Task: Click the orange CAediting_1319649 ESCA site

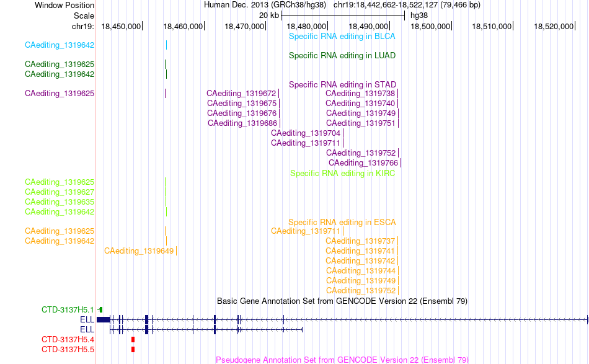Action: [176, 251]
